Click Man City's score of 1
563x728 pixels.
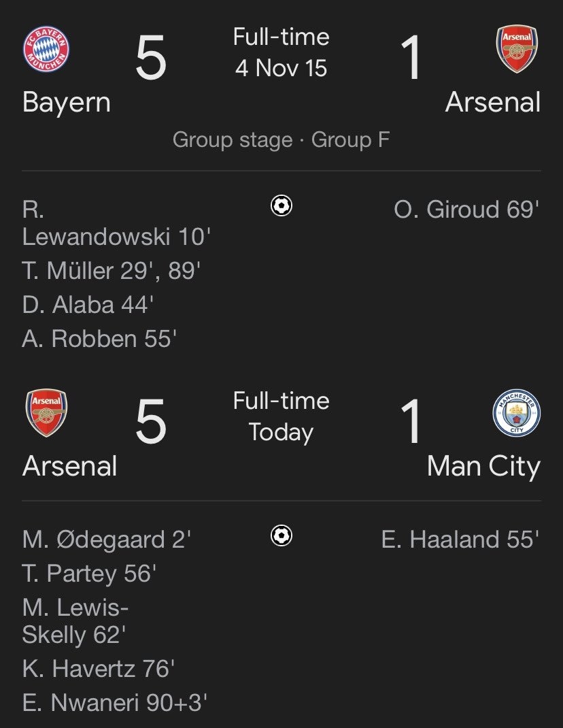pyautogui.click(x=412, y=423)
